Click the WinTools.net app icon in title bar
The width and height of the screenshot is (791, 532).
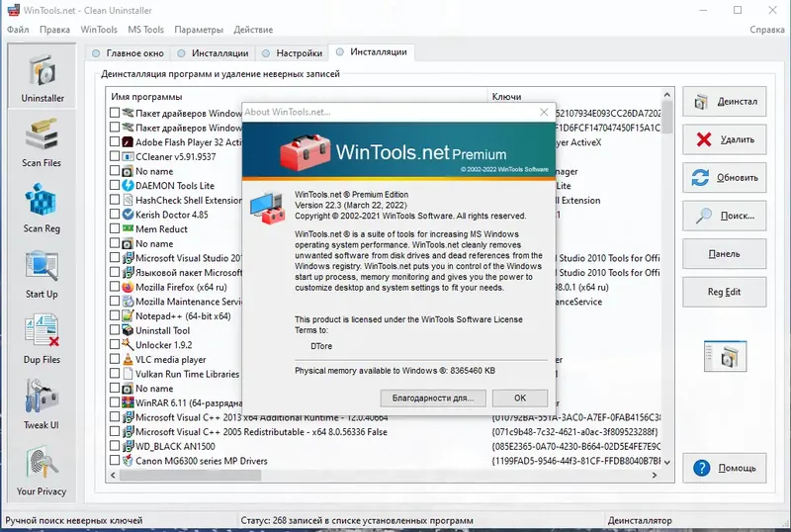coord(13,10)
